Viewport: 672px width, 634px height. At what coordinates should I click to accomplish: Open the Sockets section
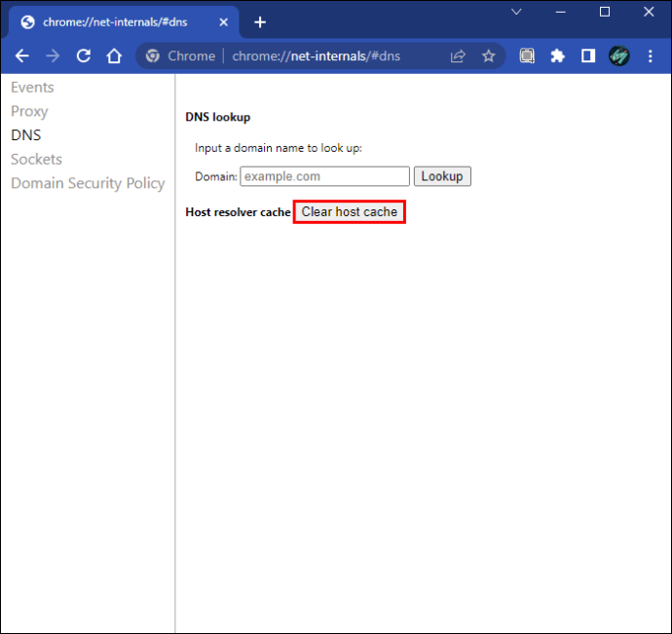point(36,159)
